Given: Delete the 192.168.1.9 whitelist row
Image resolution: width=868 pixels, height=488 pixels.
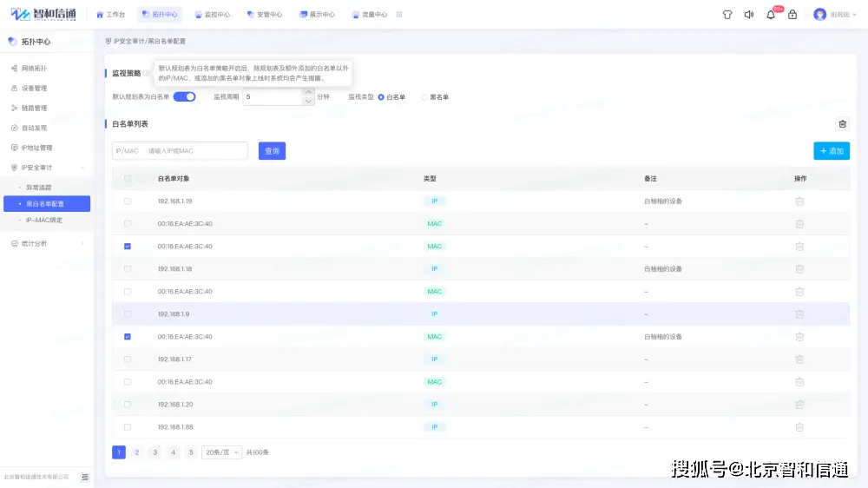Looking at the screenshot, I should pos(799,314).
